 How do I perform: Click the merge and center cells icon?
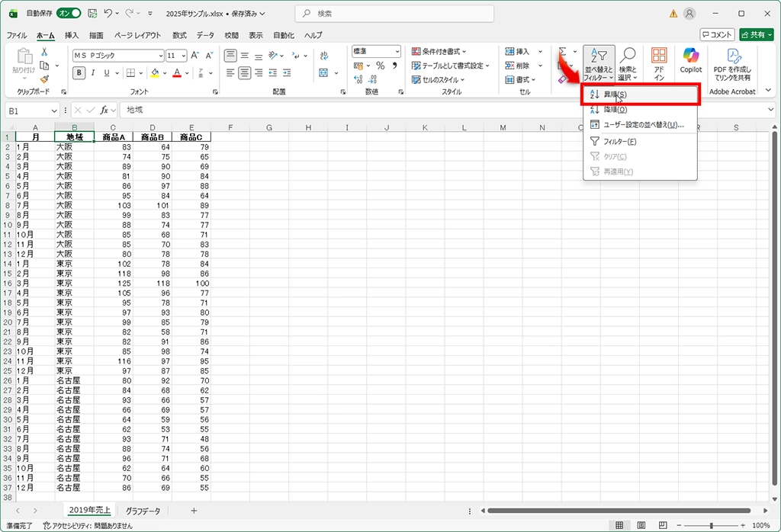click(323, 73)
